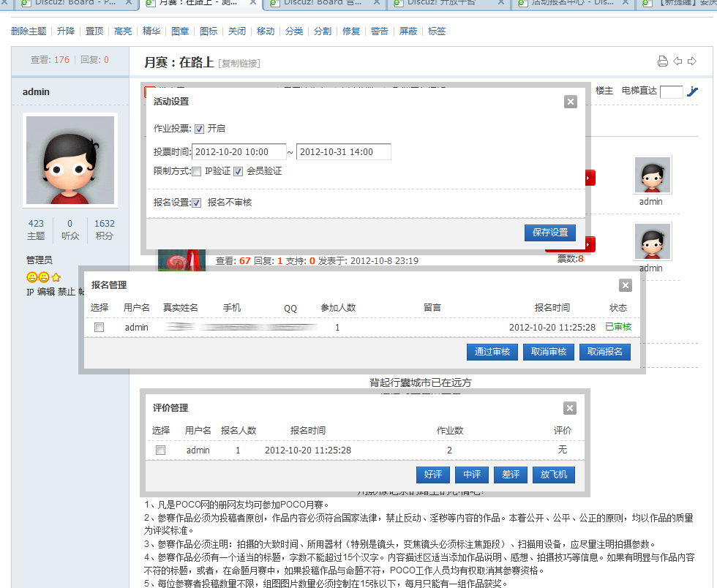The image size is (717, 588).
Task: Click vote end time field 2012-10-31 14:00
Action: point(343,152)
